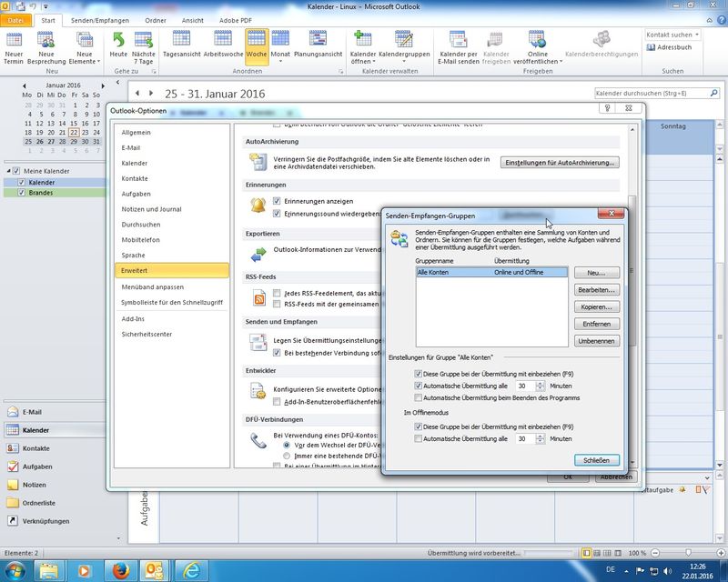The height and width of the screenshot is (582, 728).
Task: Enable Automatische Übermittlung beim Beenden des Programms
Action: coord(418,397)
